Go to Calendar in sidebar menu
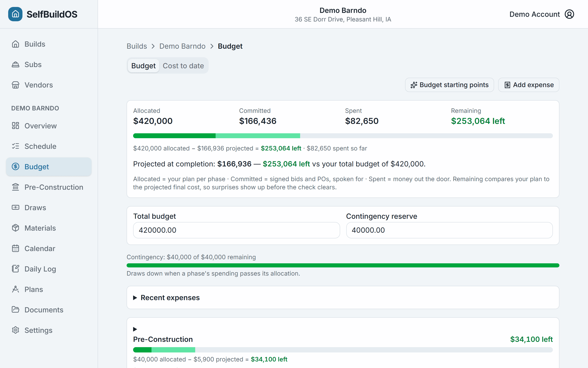 pos(49,248)
